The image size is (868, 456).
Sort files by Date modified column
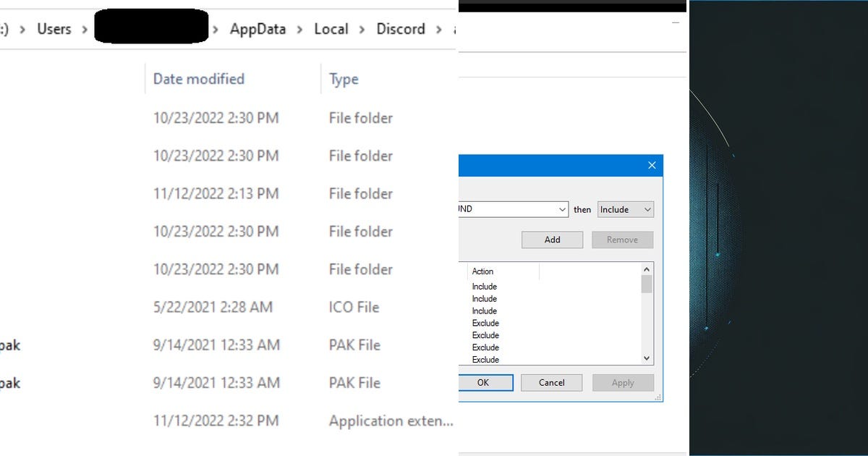pos(198,79)
